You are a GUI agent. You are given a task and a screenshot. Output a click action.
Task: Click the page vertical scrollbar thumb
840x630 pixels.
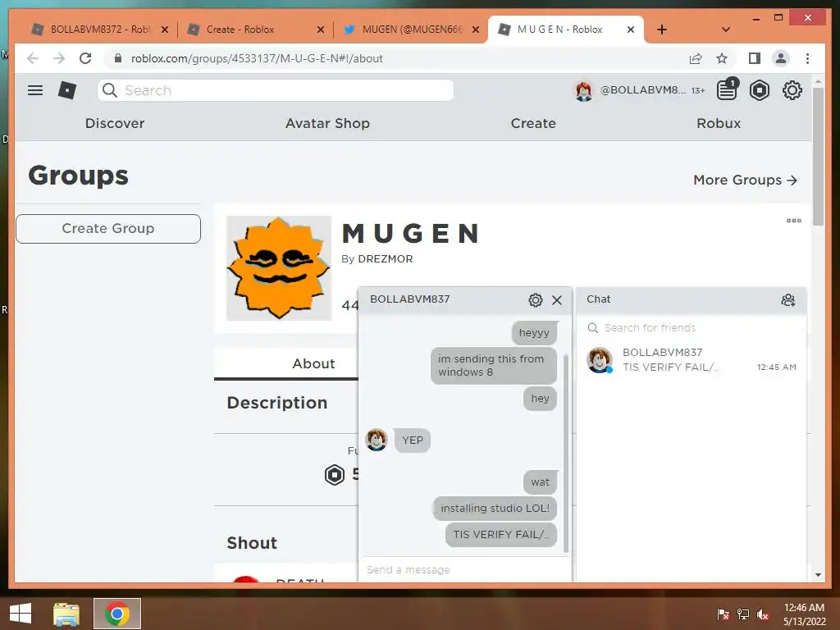(x=818, y=157)
